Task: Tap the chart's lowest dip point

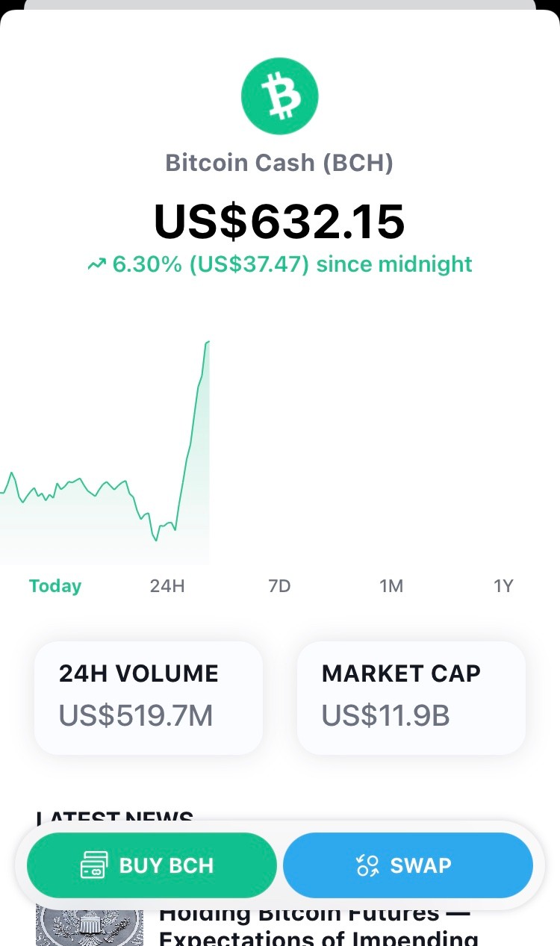Action: pyautogui.click(x=156, y=540)
